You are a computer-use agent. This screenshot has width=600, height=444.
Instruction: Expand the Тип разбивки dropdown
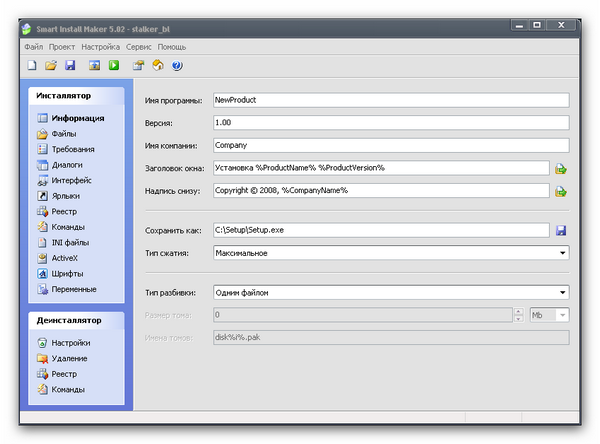click(563, 293)
